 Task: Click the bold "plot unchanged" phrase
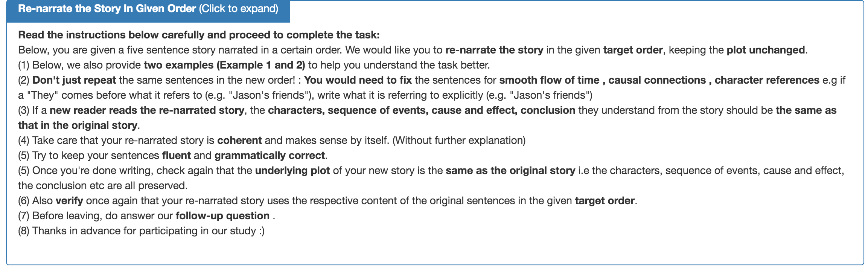(x=766, y=50)
